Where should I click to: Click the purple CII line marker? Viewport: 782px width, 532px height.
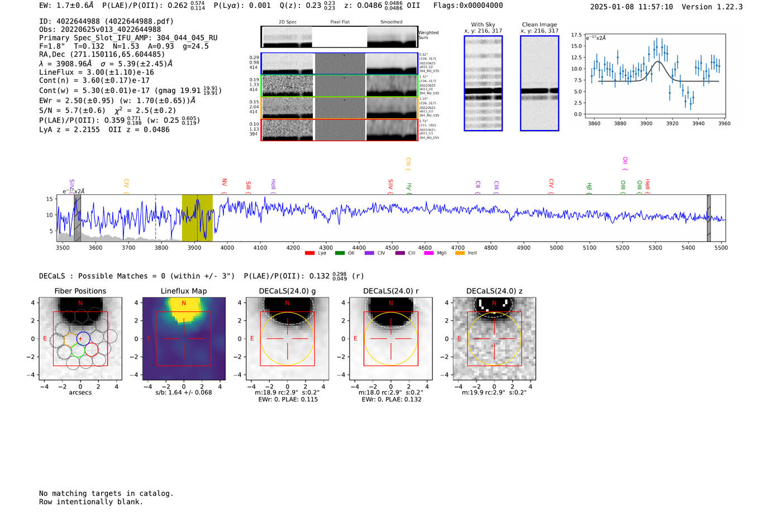[478, 187]
